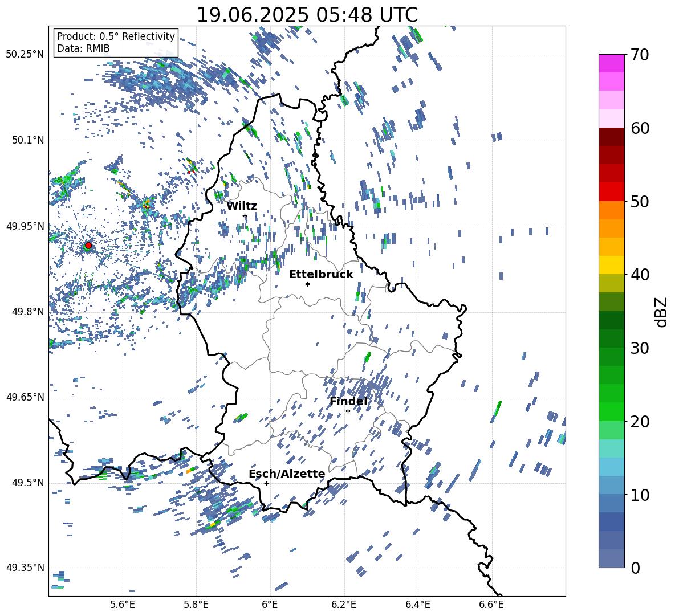Pick the yellow colorbar swatch near 40

pyautogui.click(x=612, y=265)
